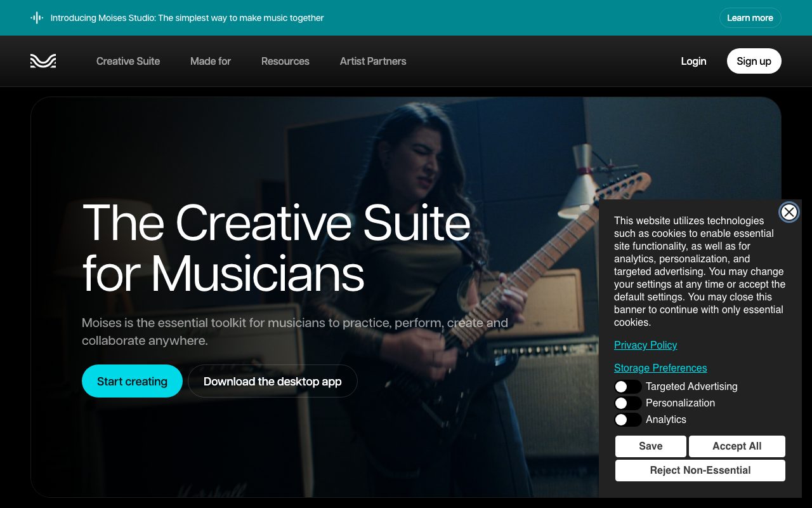Click the Sign up button
812x508 pixels.
coord(754,61)
